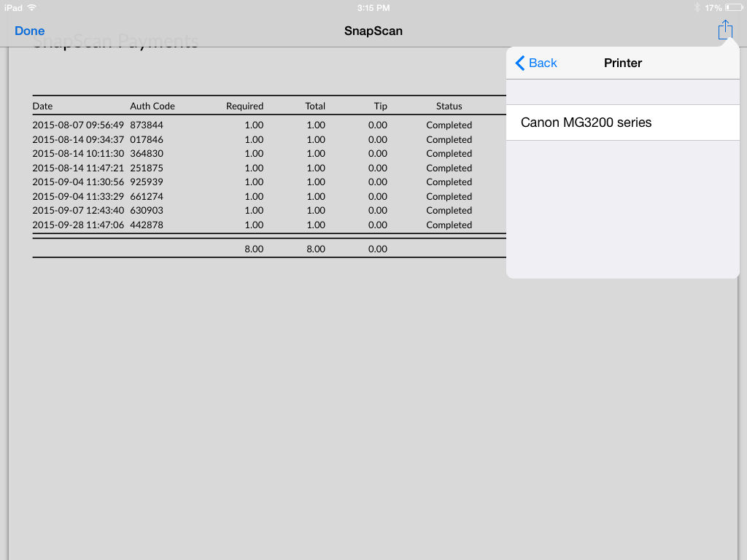Screen dimensions: 747x560
Task: Tap auth code 873844
Action: (147, 125)
